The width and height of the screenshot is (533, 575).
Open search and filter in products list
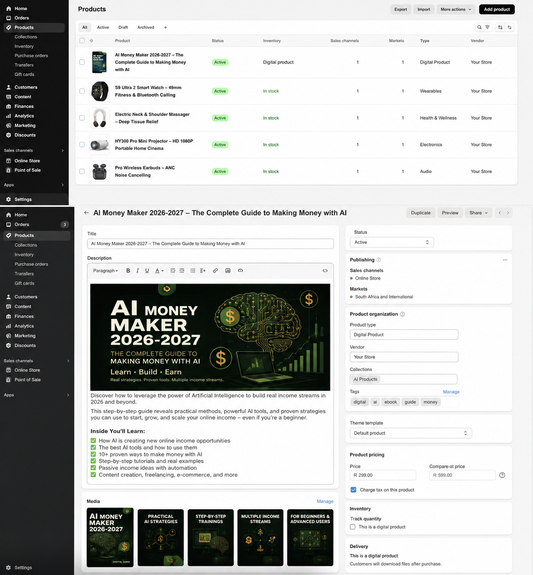click(x=483, y=27)
